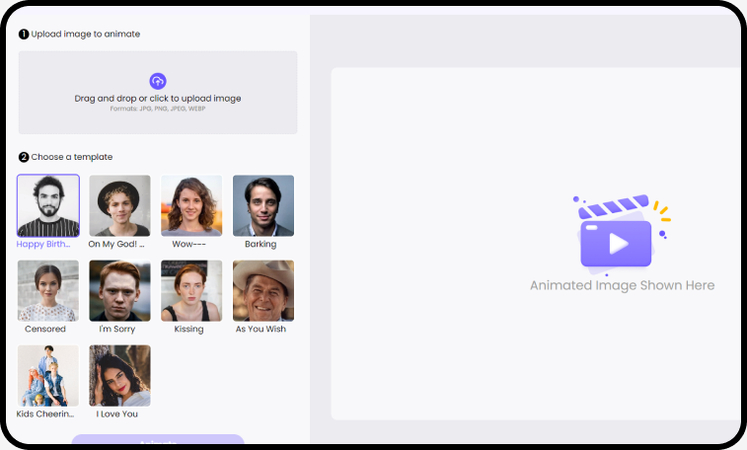The width and height of the screenshot is (747, 450).
Task: Click the step 1 number badge
Action: coord(24,34)
